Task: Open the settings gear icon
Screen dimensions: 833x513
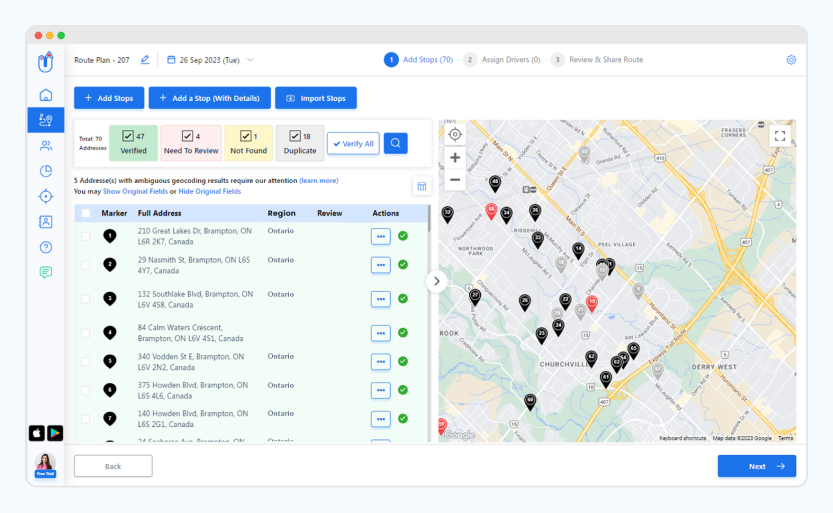Action: (x=791, y=60)
